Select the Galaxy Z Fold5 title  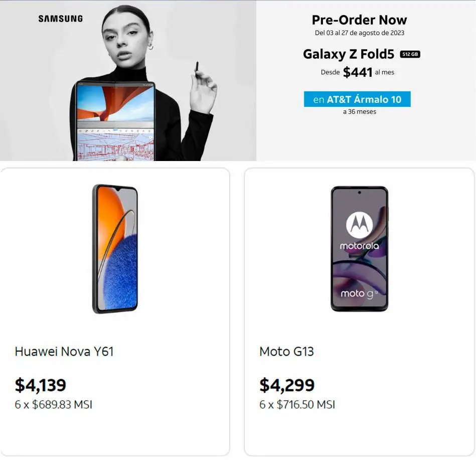pyautogui.click(x=349, y=54)
